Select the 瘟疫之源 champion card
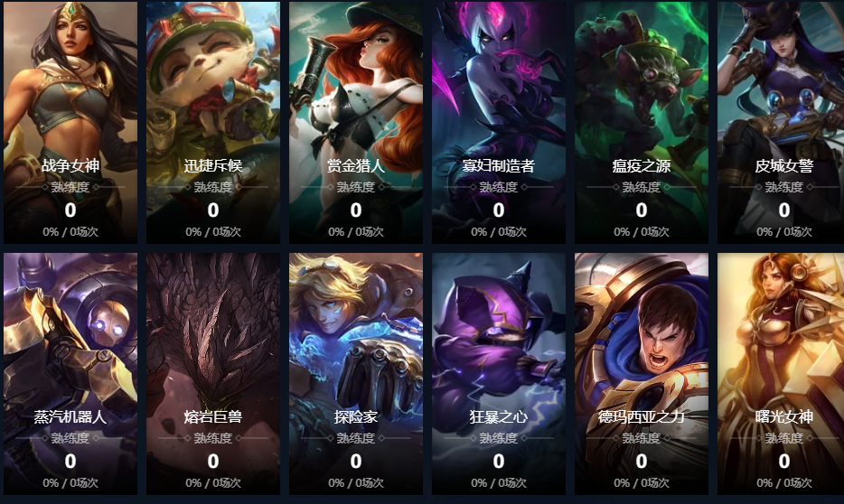 point(641,122)
